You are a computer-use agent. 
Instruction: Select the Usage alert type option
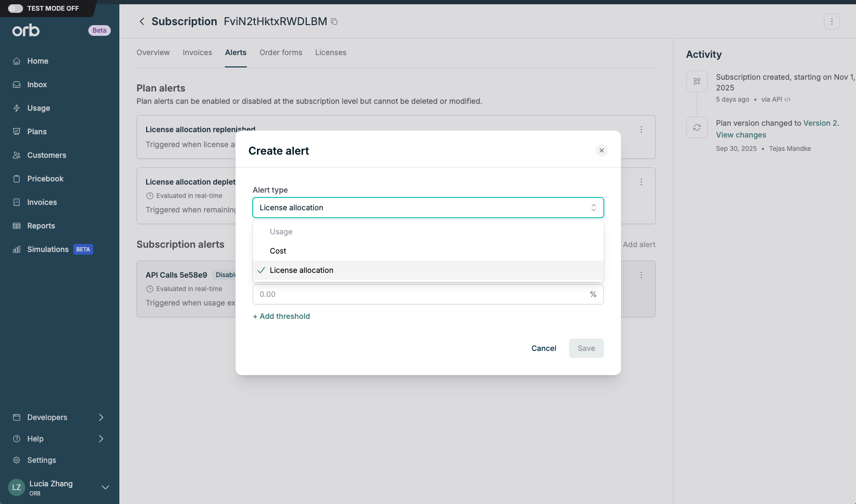point(428,232)
